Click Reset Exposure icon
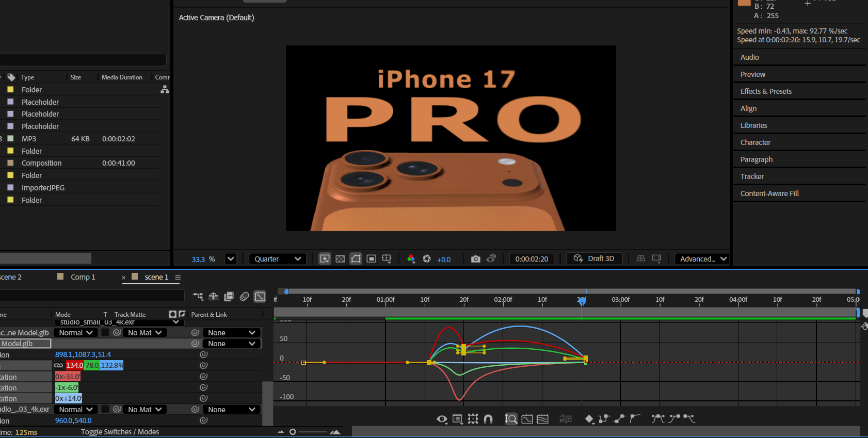The height and width of the screenshot is (438, 868). pos(427,259)
